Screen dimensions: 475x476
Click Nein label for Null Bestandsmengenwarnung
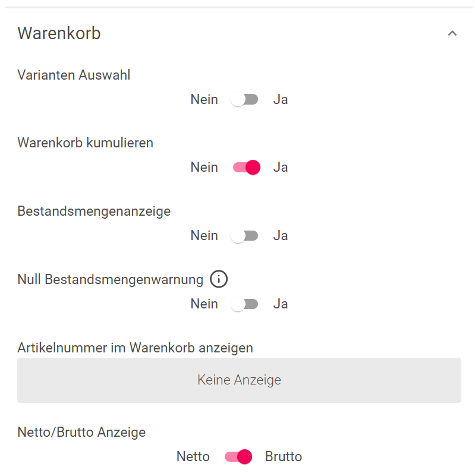pos(204,304)
